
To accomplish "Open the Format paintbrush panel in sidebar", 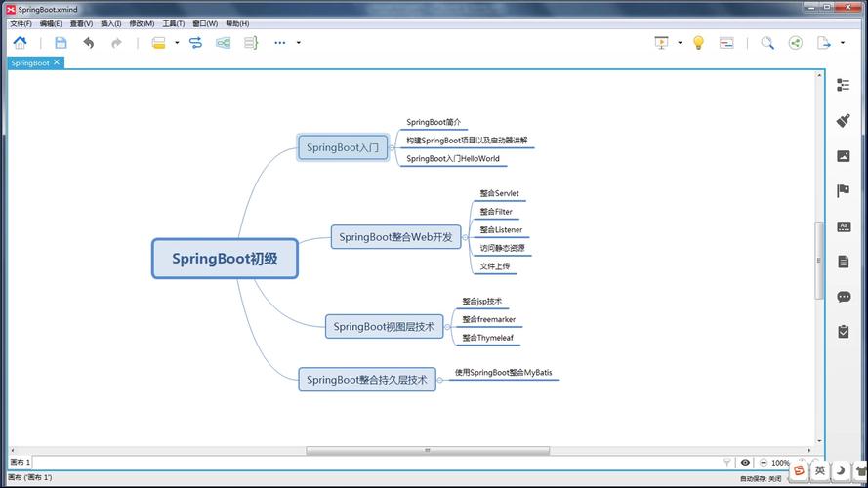I will [843, 120].
